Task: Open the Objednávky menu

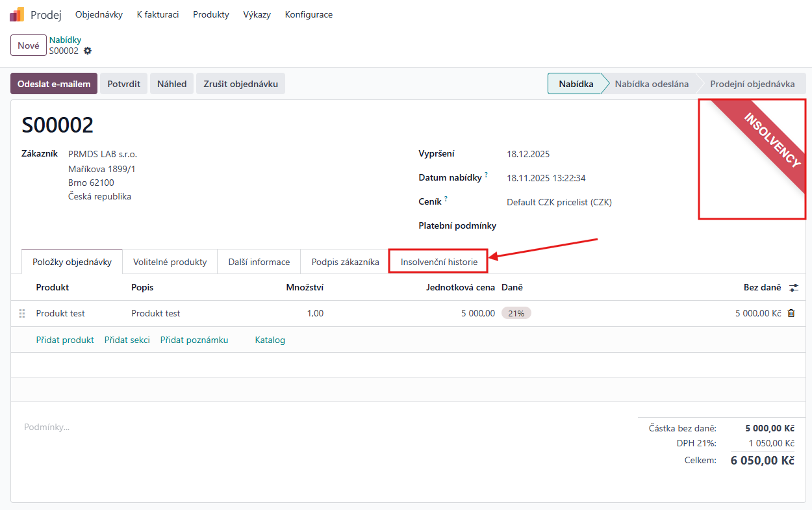Action: (99, 14)
